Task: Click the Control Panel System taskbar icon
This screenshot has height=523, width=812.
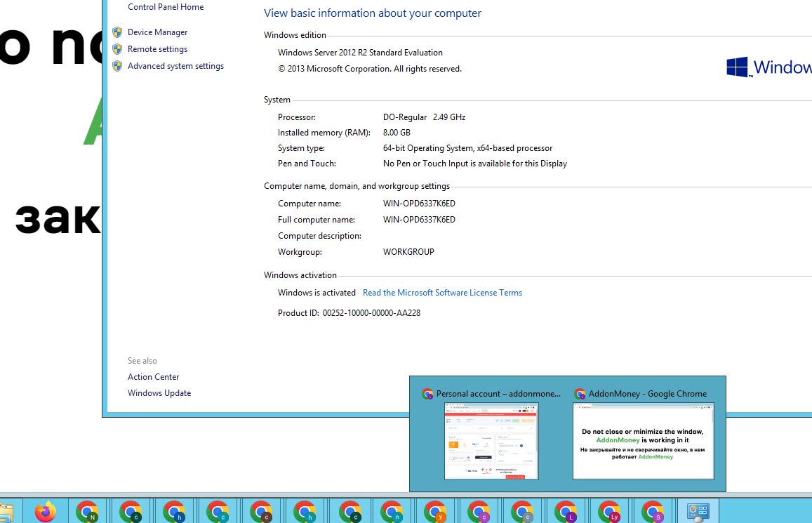Action: click(x=698, y=512)
